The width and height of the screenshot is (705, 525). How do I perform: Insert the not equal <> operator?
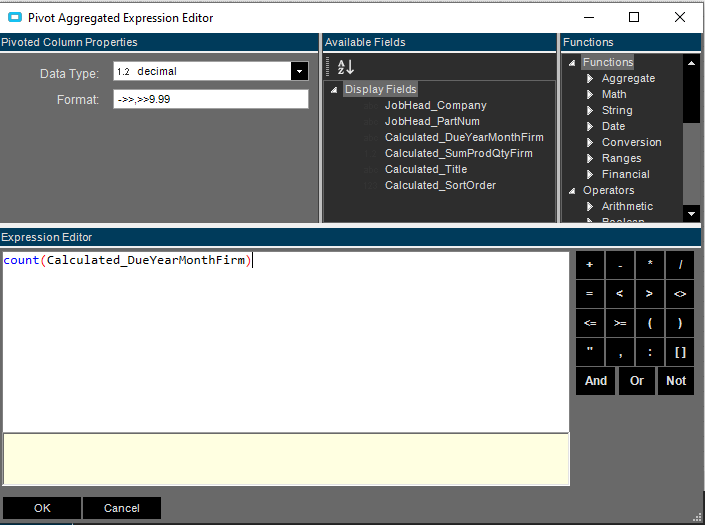(x=680, y=294)
